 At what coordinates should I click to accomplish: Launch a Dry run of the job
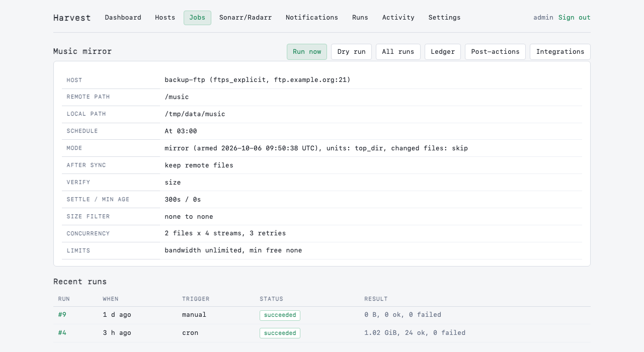(351, 52)
